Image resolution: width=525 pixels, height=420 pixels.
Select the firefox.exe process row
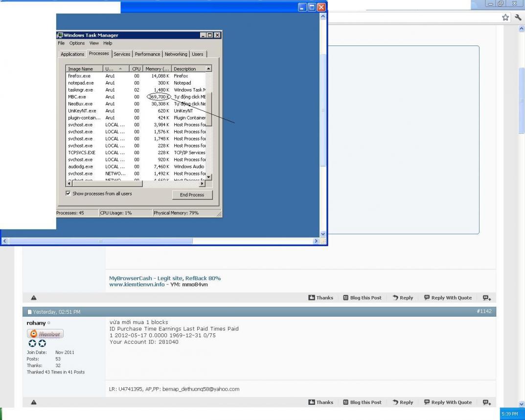(x=136, y=76)
